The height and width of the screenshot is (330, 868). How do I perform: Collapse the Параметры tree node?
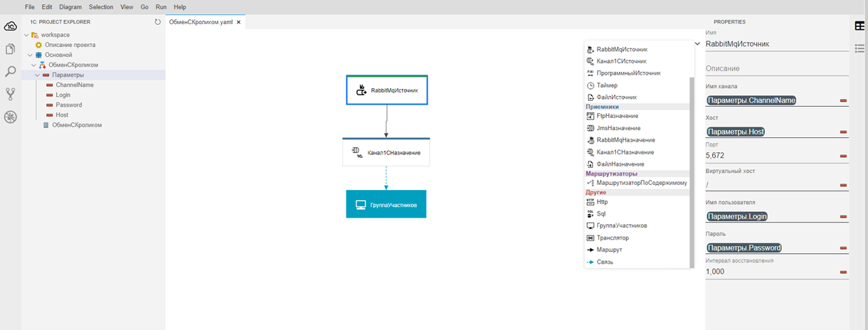tap(38, 75)
